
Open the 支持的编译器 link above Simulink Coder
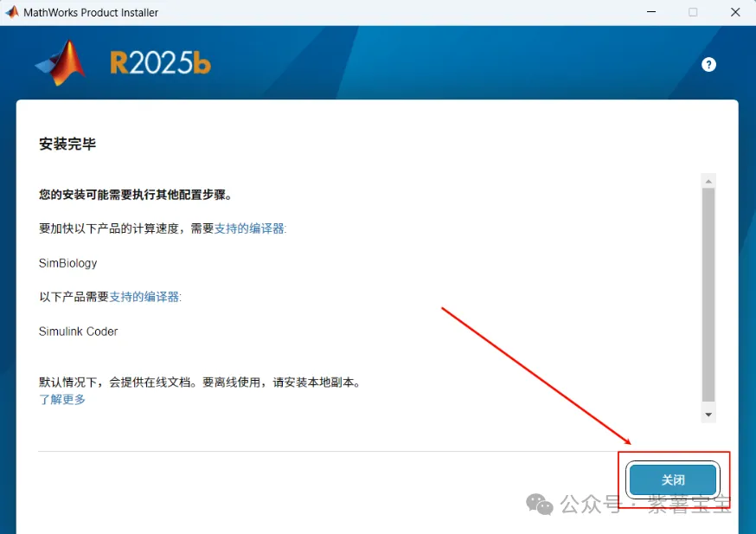click(x=145, y=296)
